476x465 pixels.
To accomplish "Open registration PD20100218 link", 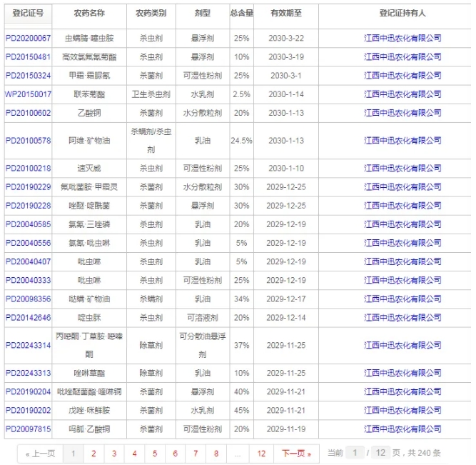I will [x=29, y=169].
